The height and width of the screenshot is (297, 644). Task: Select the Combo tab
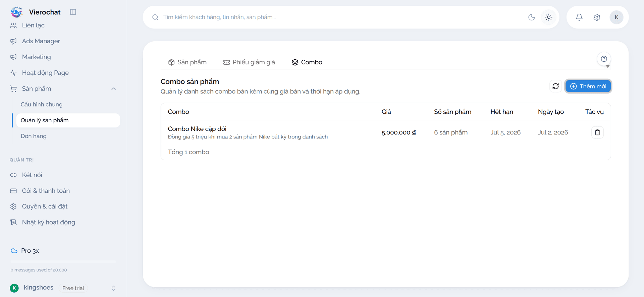(307, 62)
